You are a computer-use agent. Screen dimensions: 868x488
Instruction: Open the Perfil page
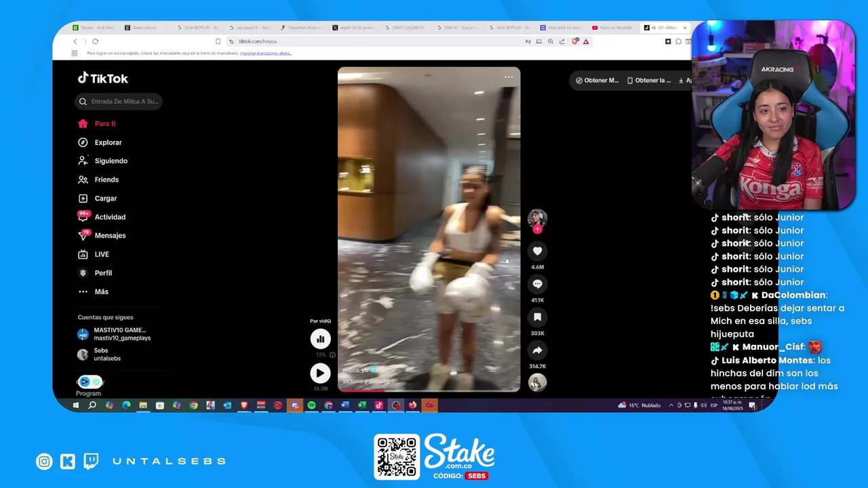tap(95, 272)
